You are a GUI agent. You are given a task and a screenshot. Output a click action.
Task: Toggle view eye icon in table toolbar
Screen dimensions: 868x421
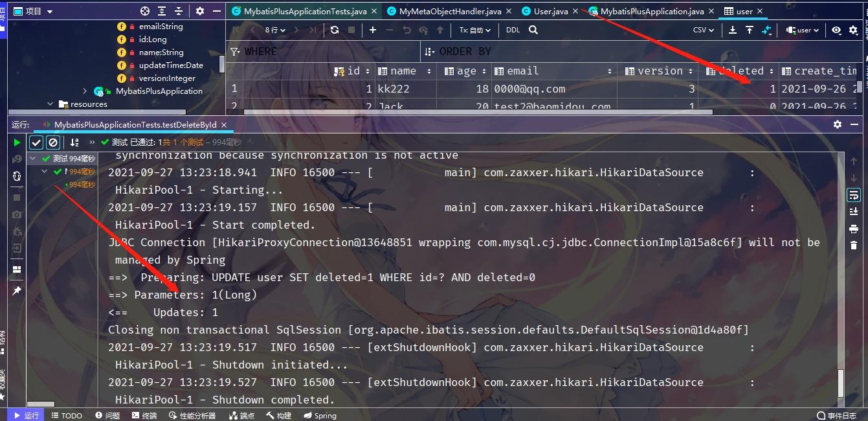(836, 30)
